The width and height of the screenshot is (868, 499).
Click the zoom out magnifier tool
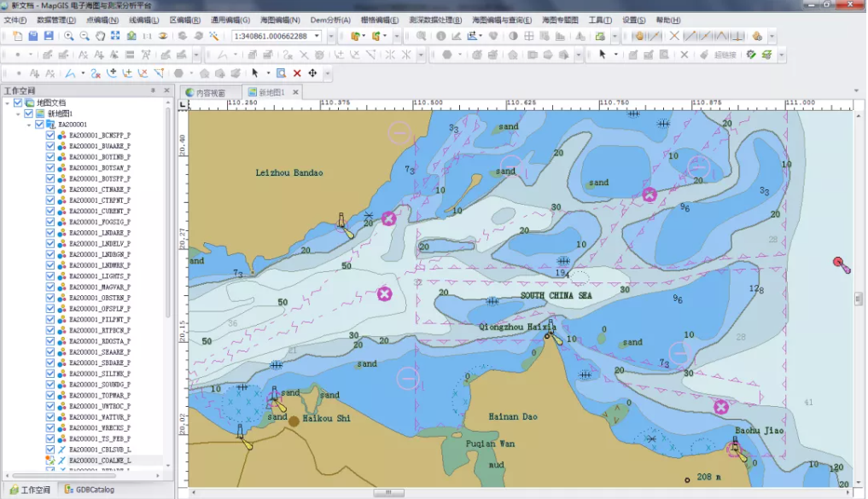84,36
